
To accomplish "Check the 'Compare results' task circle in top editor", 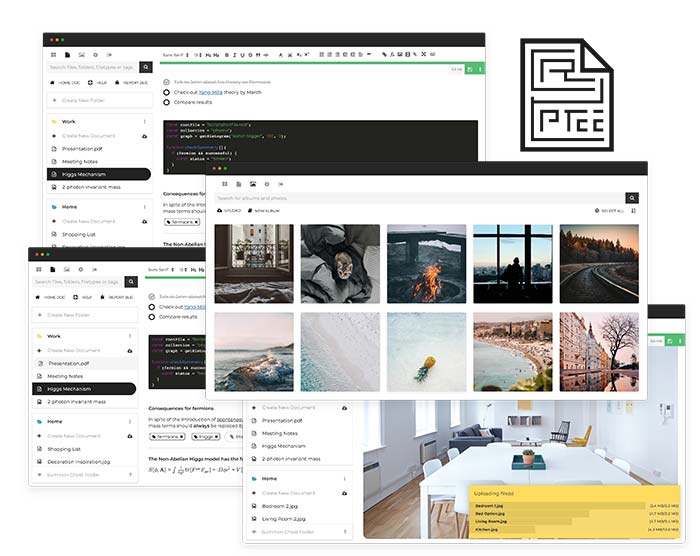I will [x=166, y=102].
